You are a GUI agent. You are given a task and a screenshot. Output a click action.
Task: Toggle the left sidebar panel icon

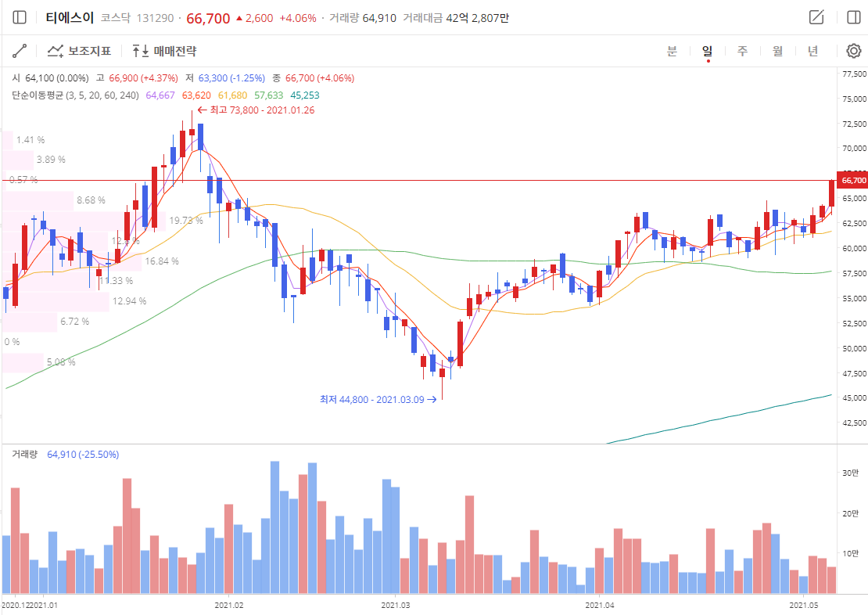pos(20,18)
